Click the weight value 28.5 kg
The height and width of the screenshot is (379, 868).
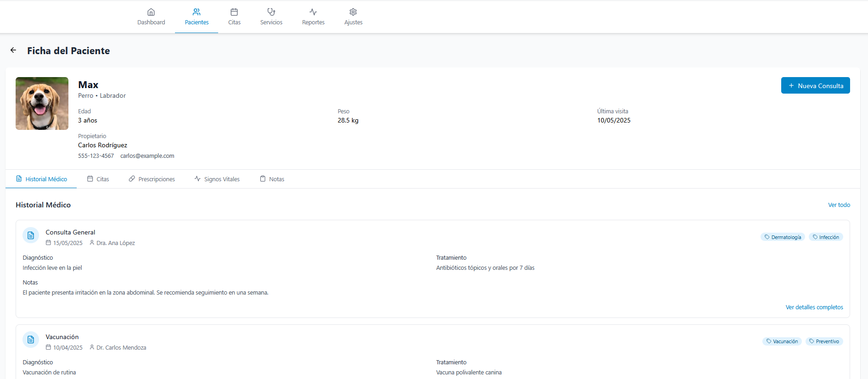click(x=348, y=120)
